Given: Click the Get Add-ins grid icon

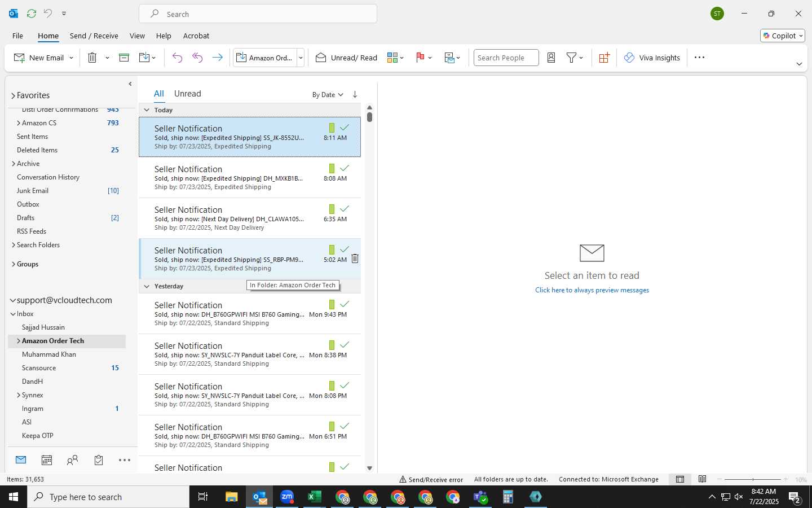Looking at the screenshot, I should coord(604,58).
